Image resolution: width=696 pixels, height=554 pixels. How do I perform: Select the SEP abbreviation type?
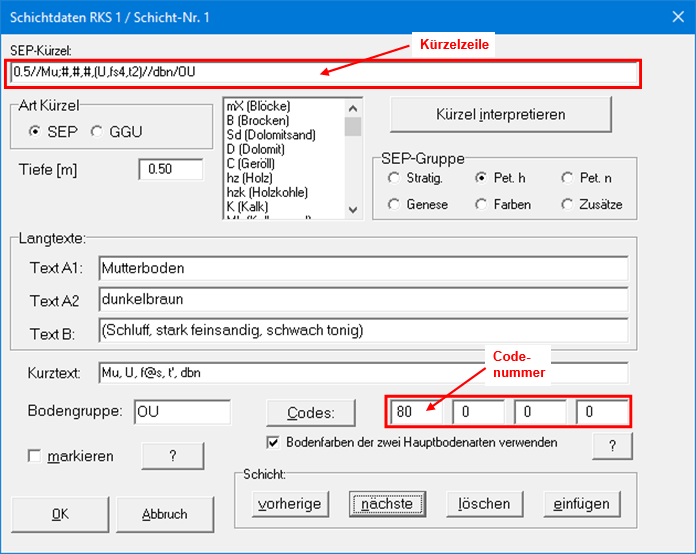click(x=37, y=131)
